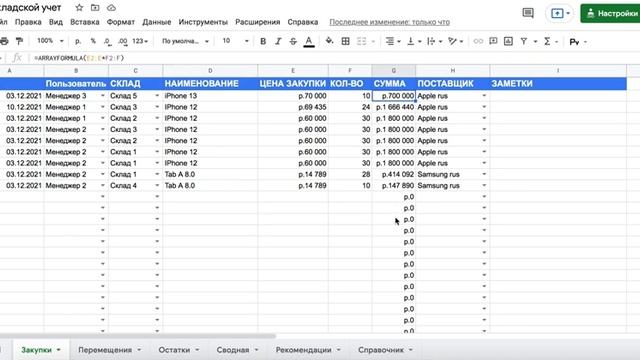This screenshot has width=640, height=360.
Task: Open Менеджер 3 user dropdown arrow
Action: tap(102, 96)
